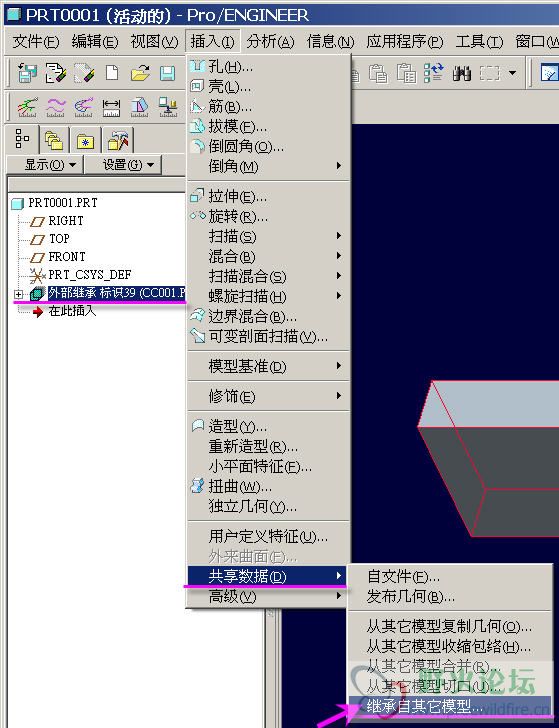559x728 pixels.
Task: Click the dotted-document-with-marker toolbar icon
Action: coord(84,73)
